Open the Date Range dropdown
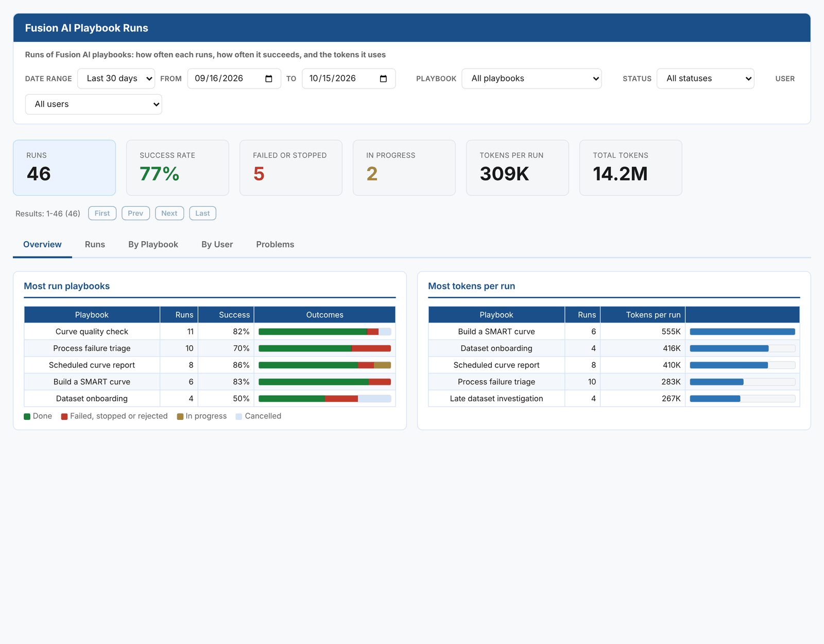Viewport: 824px width, 644px height. (x=116, y=79)
